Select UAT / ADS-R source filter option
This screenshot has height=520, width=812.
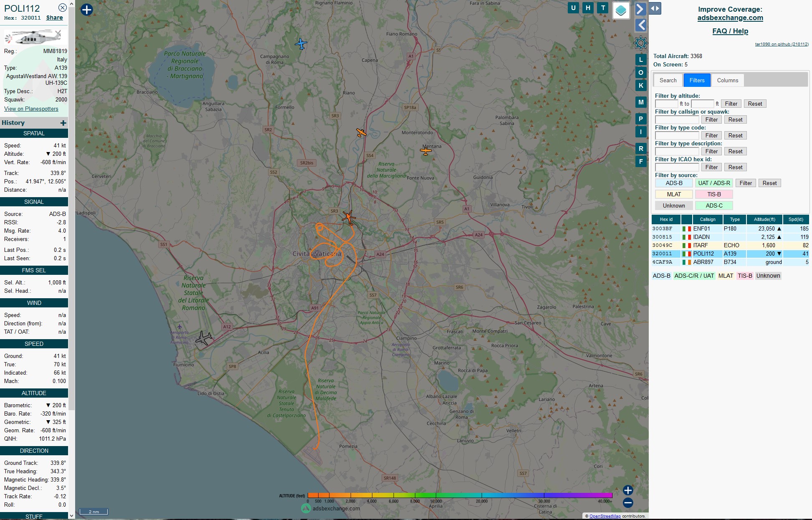coord(714,183)
